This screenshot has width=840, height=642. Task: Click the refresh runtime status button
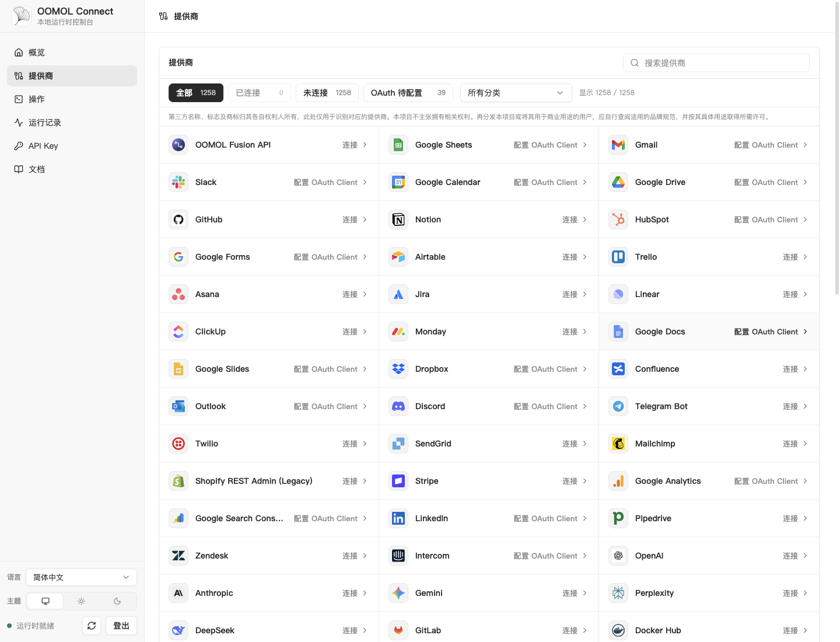[x=92, y=626]
